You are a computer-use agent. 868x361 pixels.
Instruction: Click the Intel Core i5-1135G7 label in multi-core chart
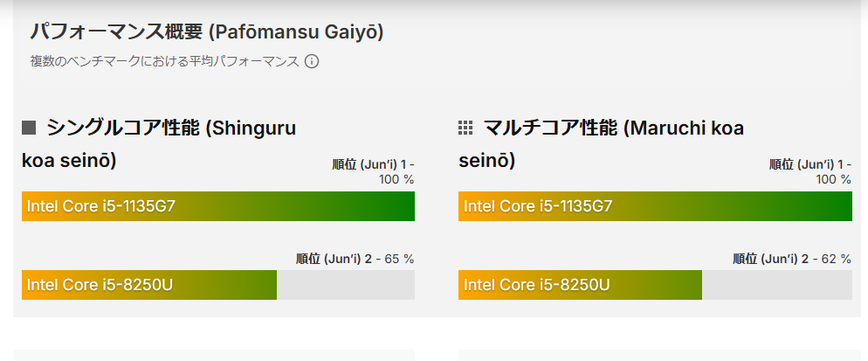point(538,206)
